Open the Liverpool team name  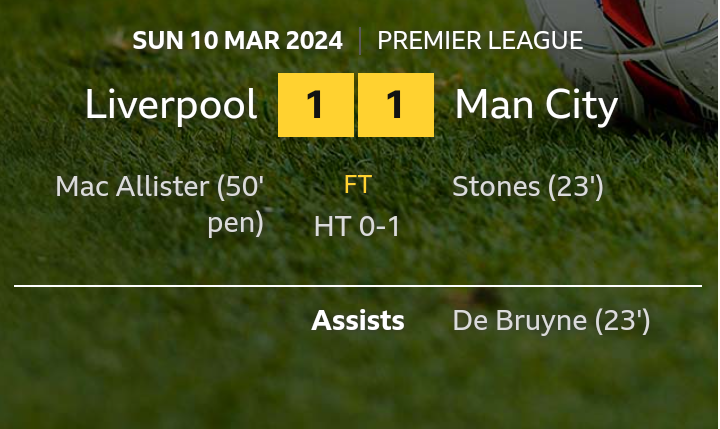(171, 105)
